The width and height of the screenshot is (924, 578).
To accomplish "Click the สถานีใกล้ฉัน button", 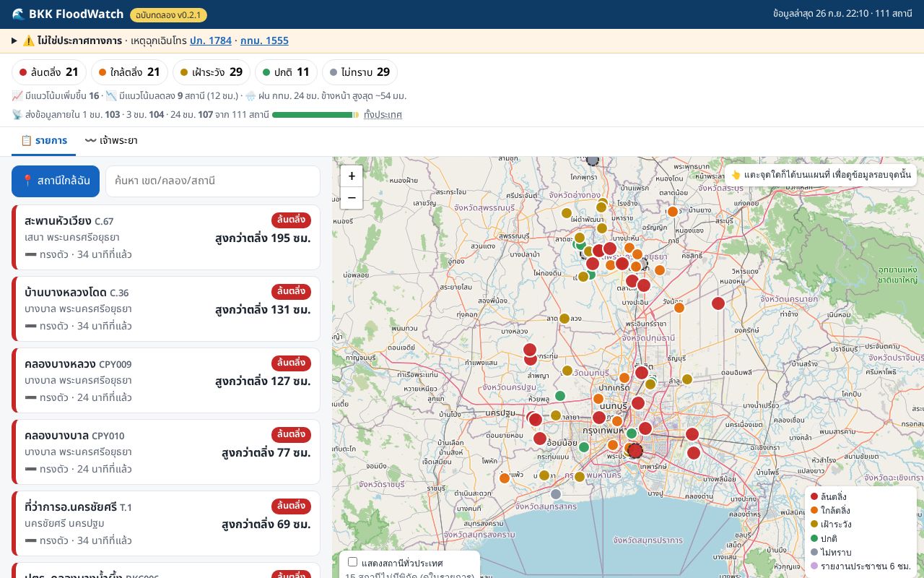I will click(56, 181).
